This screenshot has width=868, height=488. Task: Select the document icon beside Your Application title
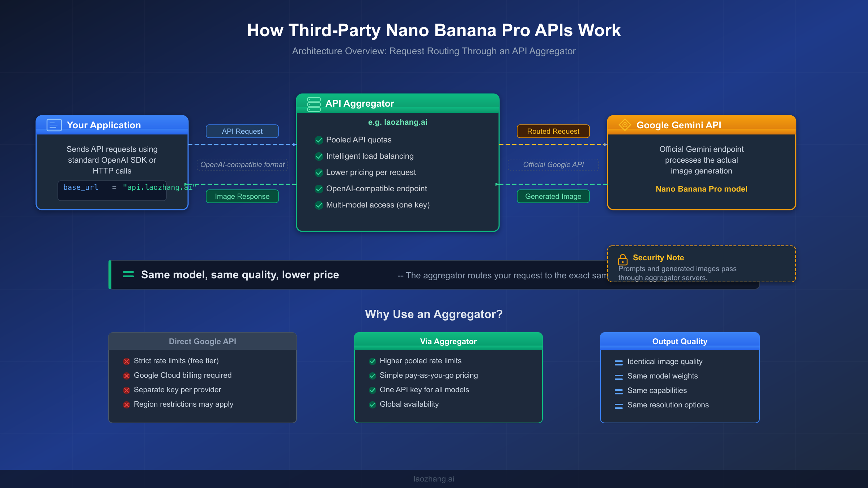(x=54, y=125)
